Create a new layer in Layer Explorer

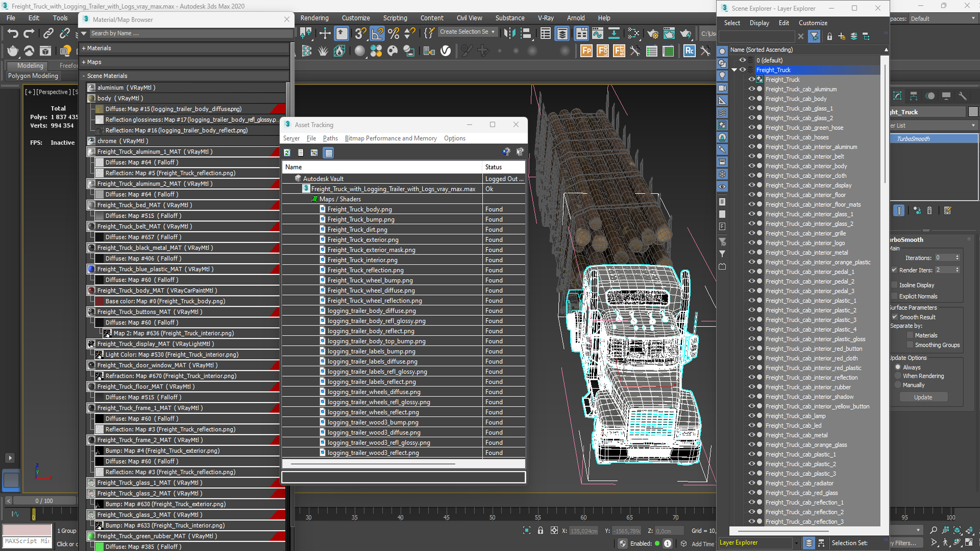tap(842, 36)
